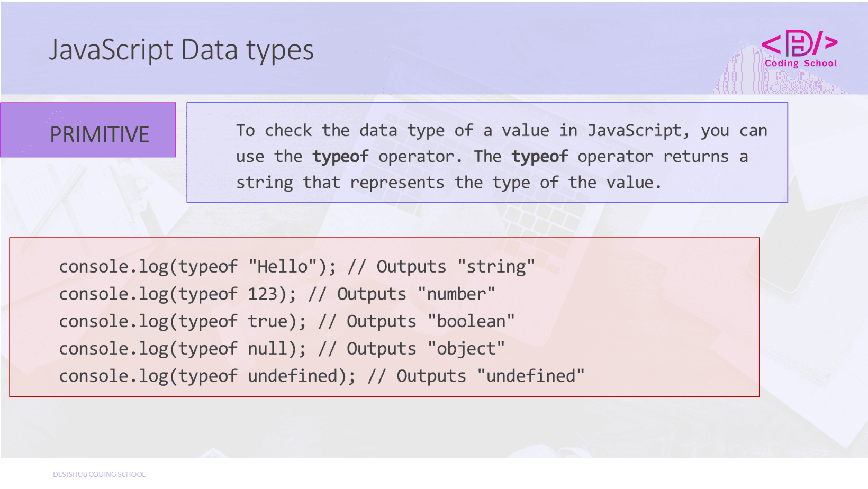Click the DESISHUB CODING SCHOOL footer text
This screenshot has height=489, width=868.
click(99, 474)
